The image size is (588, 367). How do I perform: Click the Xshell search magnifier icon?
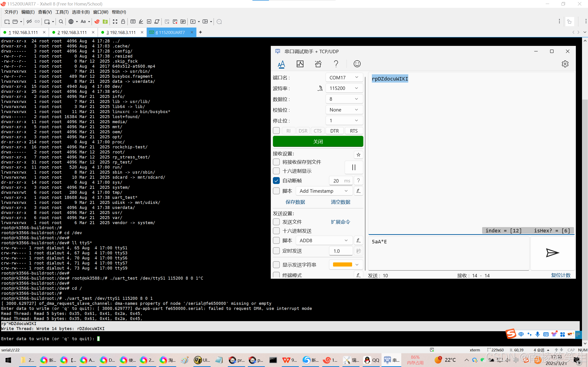(61, 22)
